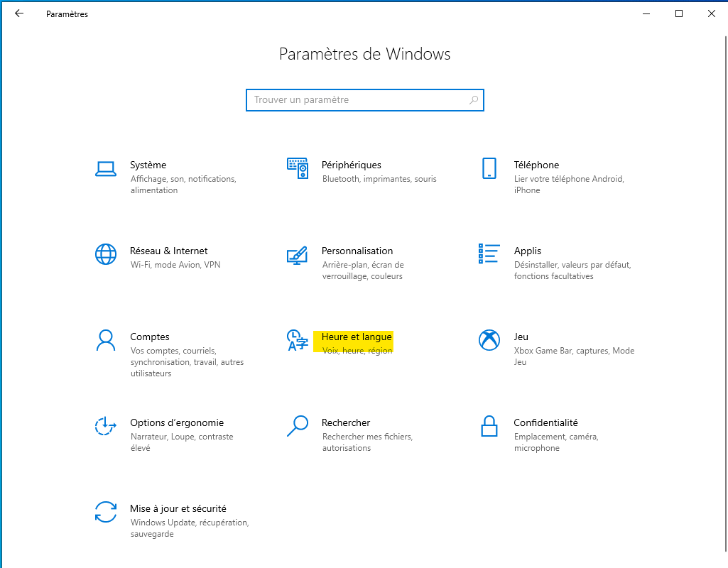
Task: Open the Confidentialité settings label
Action: (x=545, y=422)
